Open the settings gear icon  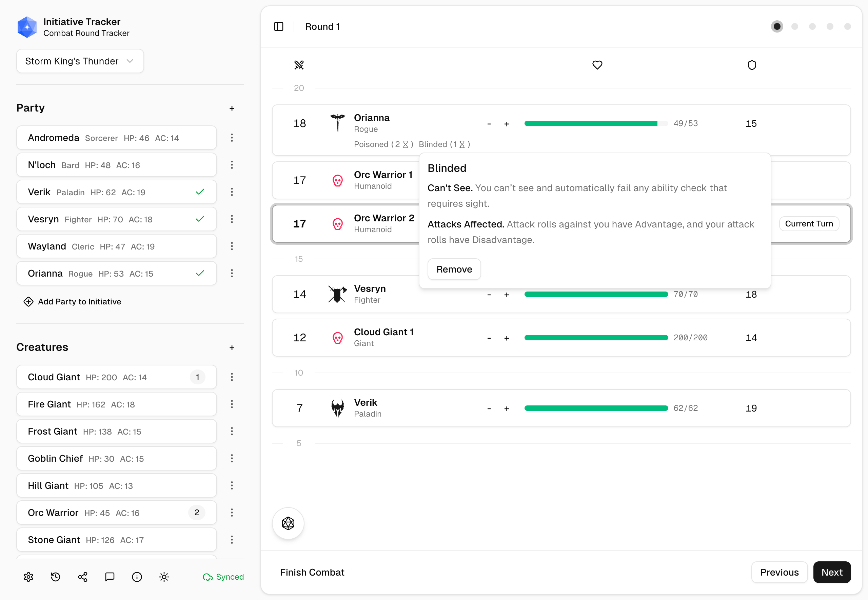pos(28,577)
